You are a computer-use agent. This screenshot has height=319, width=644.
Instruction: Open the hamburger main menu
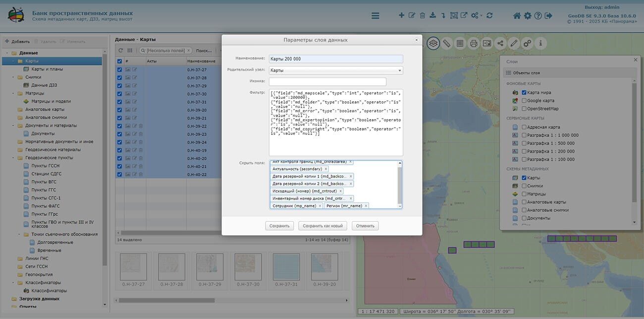pyautogui.click(x=375, y=16)
